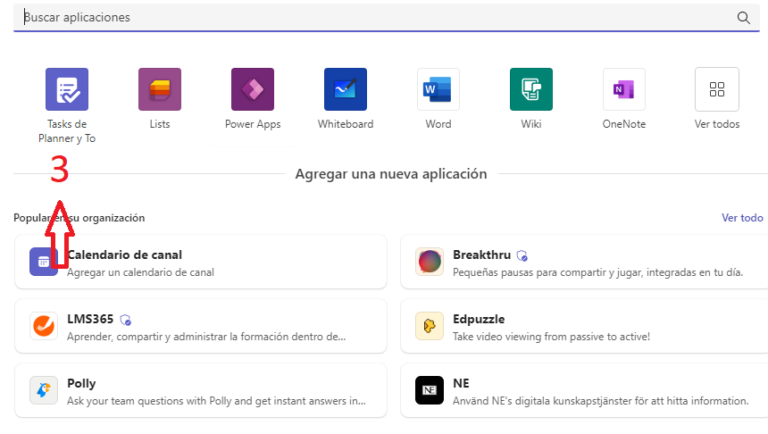Screen dimensions: 768x434
Task: Click the Edpuzzle app title
Action: coord(479,319)
